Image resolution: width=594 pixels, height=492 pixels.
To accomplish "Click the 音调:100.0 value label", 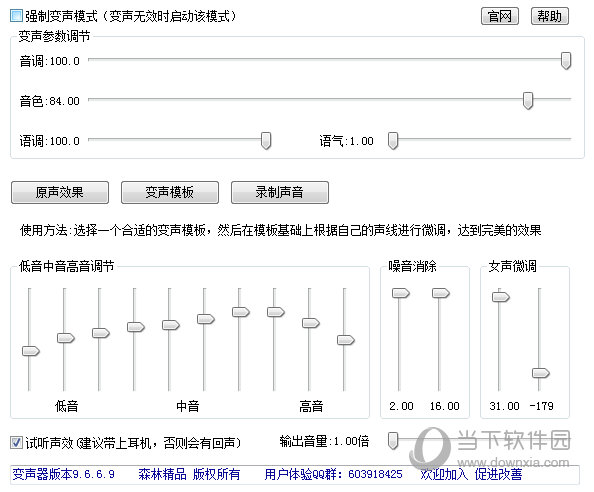I will click(50, 61).
